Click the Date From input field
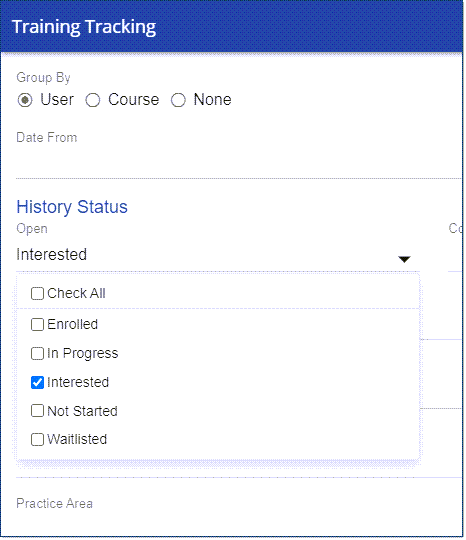Image resolution: width=466 pixels, height=540 pixels. coord(239,164)
